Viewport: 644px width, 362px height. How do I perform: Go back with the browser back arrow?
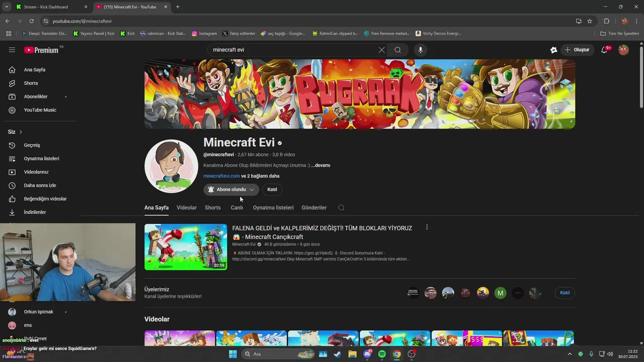7,21
